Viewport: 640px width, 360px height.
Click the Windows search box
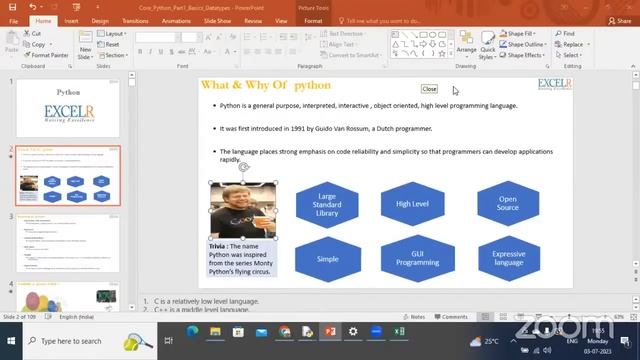pos(90,341)
